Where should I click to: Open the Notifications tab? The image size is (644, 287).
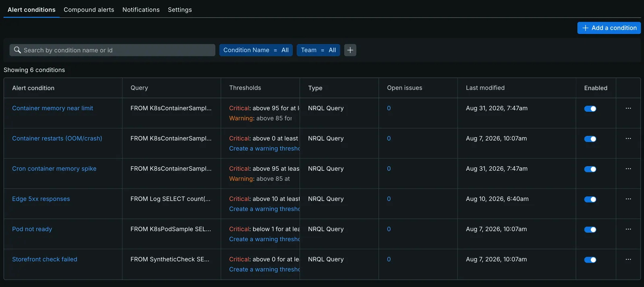point(141,10)
